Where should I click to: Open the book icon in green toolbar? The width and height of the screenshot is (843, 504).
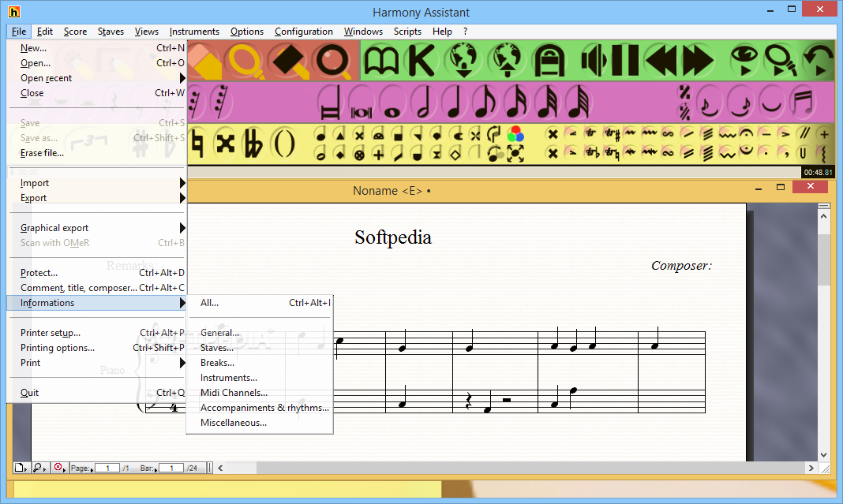pos(382,61)
